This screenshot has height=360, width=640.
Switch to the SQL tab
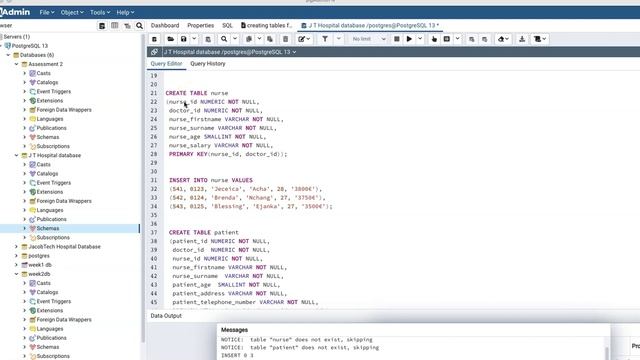coord(227,25)
